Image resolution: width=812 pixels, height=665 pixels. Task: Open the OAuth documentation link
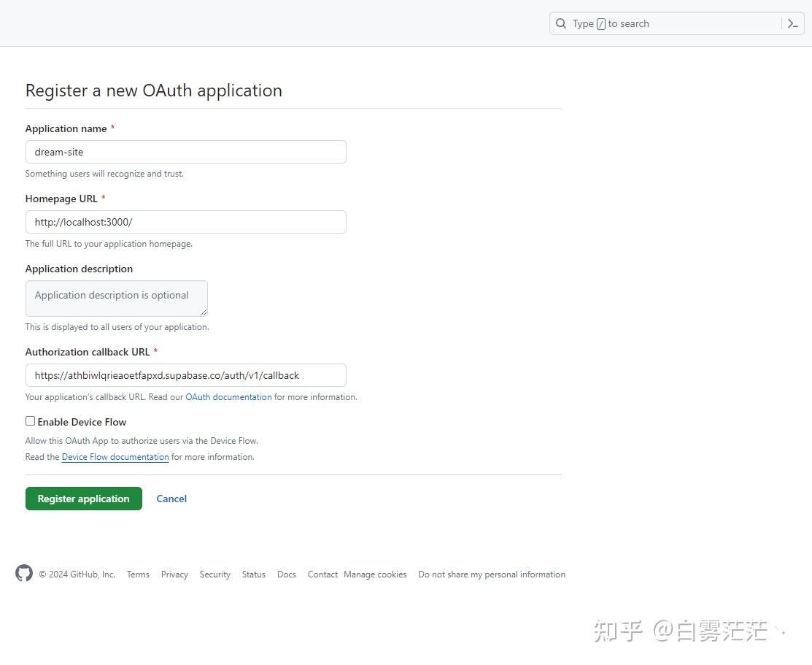tap(228, 397)
